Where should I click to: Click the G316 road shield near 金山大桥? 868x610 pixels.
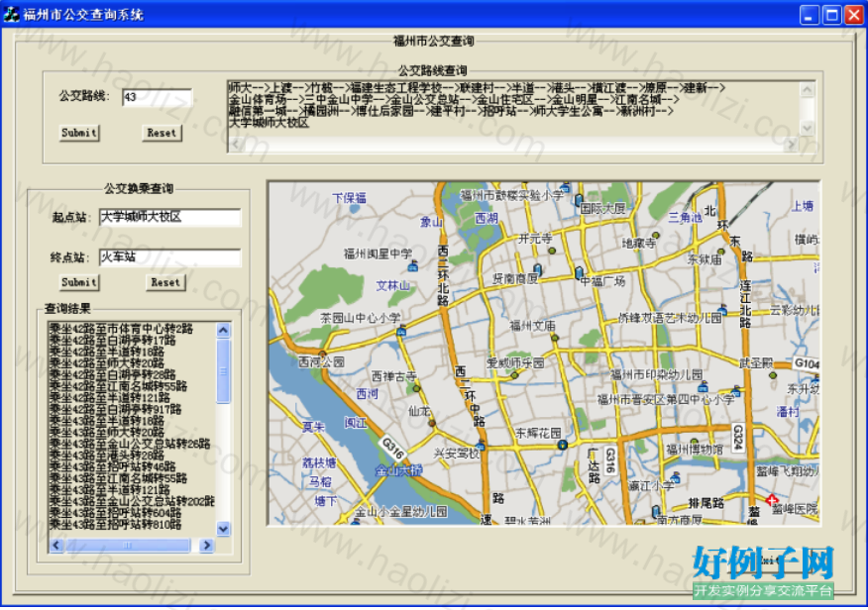(393, 449)
